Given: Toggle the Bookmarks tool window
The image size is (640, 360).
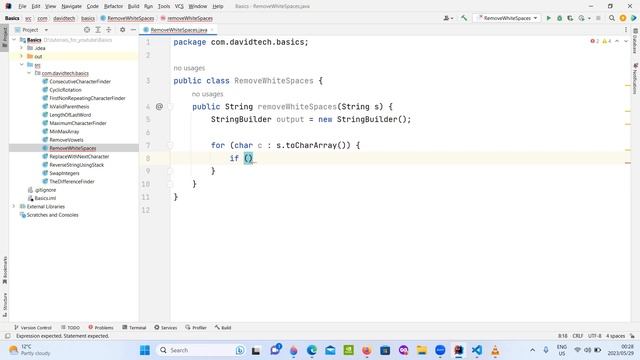Looking at the screenshot, I should (x=4, y=270).
